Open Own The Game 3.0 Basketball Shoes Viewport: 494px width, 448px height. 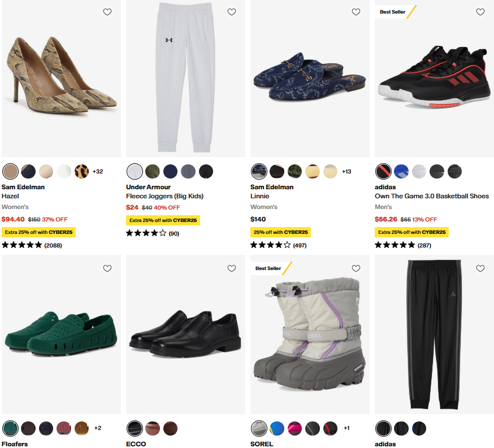click(x=432, y=196)
